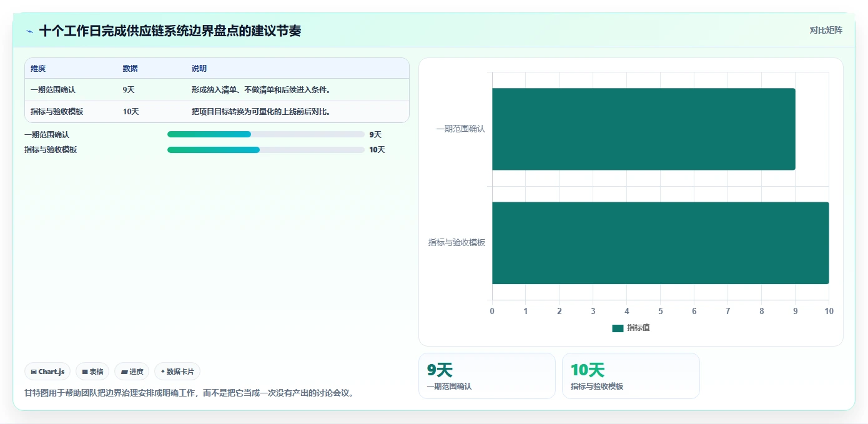Image resolution: width=868 pixels, height=424 pixels.
Task: Click the x-axis tick label 5
Action: click(661, 311)
